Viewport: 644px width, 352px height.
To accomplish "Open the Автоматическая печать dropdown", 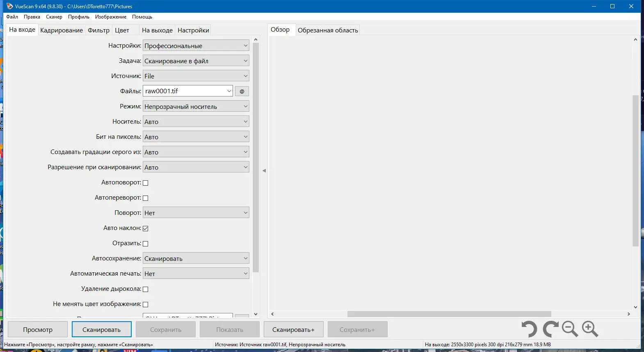I will click(x=196, y=274).
